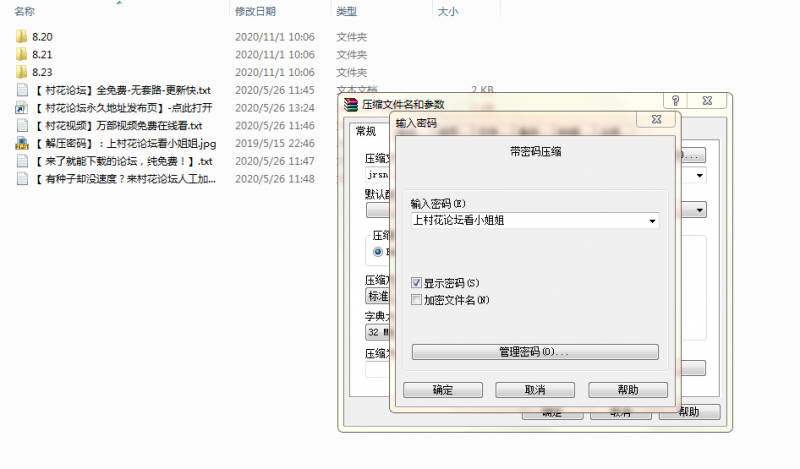The image size is (800, 469).
Task: Select the 解压密码 jpg image file icon
Action: (x=22, y=144)
